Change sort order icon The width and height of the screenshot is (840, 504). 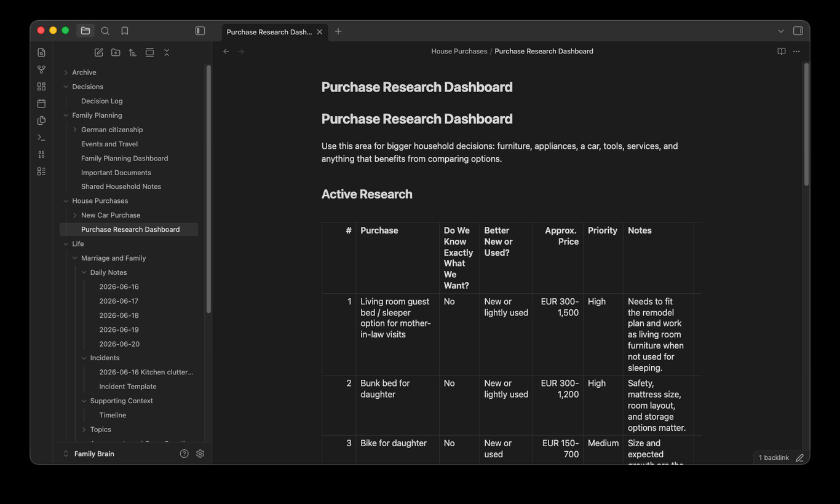pyautogui.click(x=133, y=53)
